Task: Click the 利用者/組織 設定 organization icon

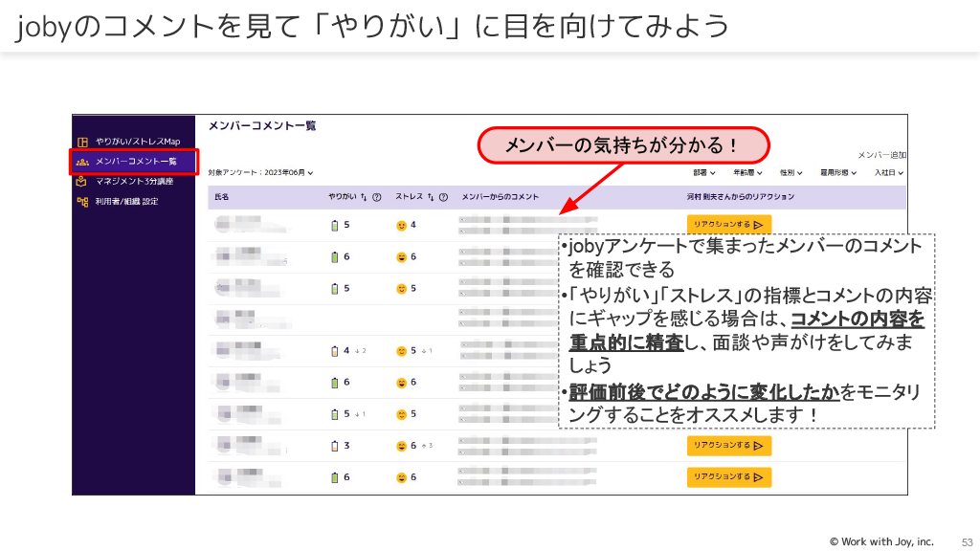Action: (x=83, y=201)
